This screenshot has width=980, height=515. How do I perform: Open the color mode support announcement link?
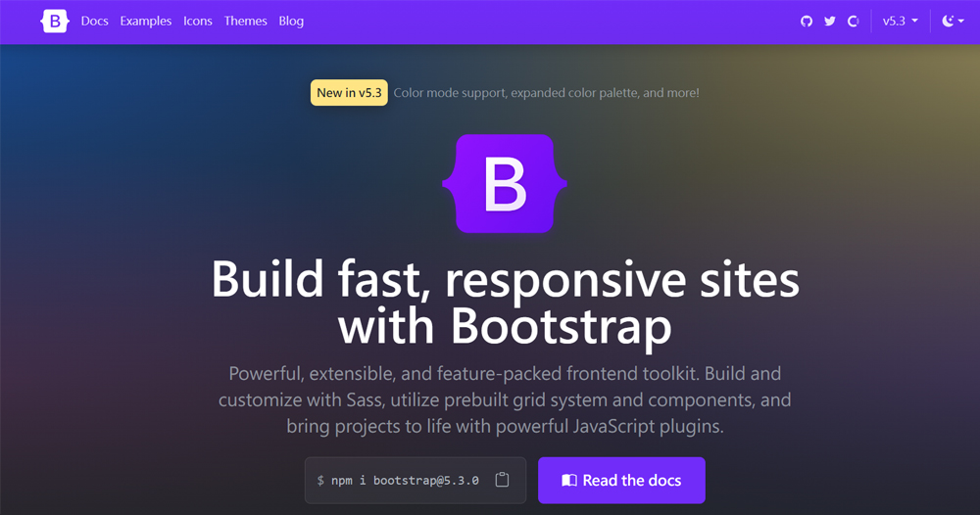[x=546, y=92]
